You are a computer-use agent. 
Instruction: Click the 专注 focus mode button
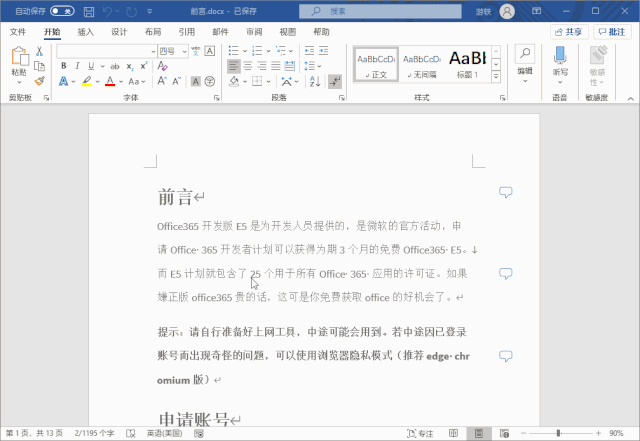(x=420, y=433)
